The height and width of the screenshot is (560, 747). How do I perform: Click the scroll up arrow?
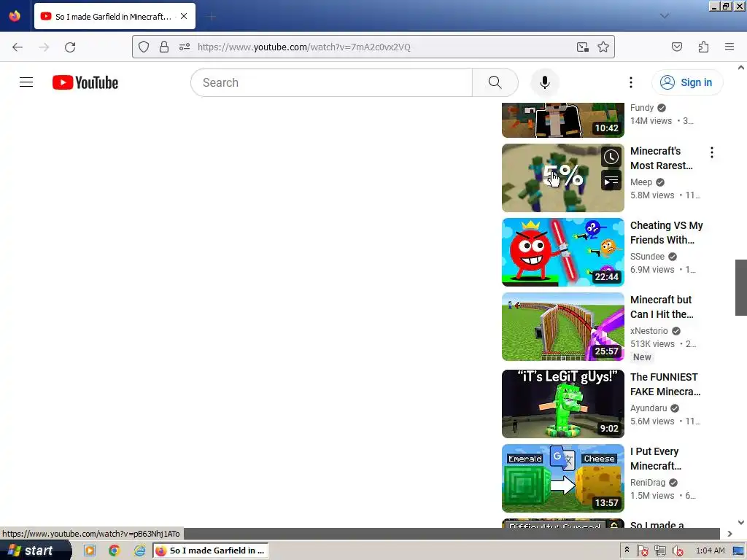point(741,68)
